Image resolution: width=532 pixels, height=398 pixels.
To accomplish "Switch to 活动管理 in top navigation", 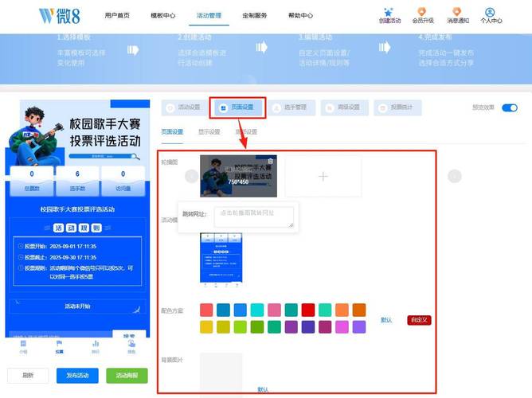I will tap(211, 16).
